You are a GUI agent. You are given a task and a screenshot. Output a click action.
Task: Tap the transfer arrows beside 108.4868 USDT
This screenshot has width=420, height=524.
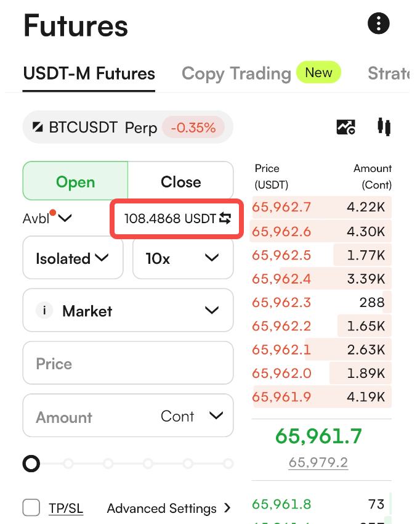(225, 218)
